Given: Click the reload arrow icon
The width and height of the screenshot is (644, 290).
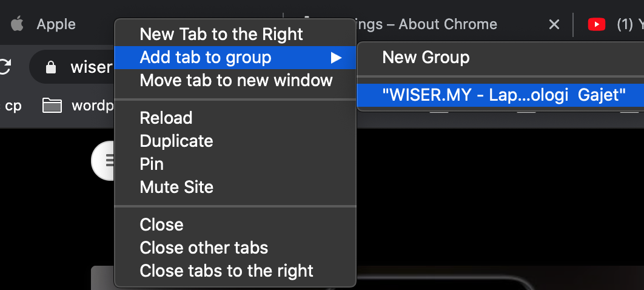Looking at the screenshot, I should [x=5, y=67].
